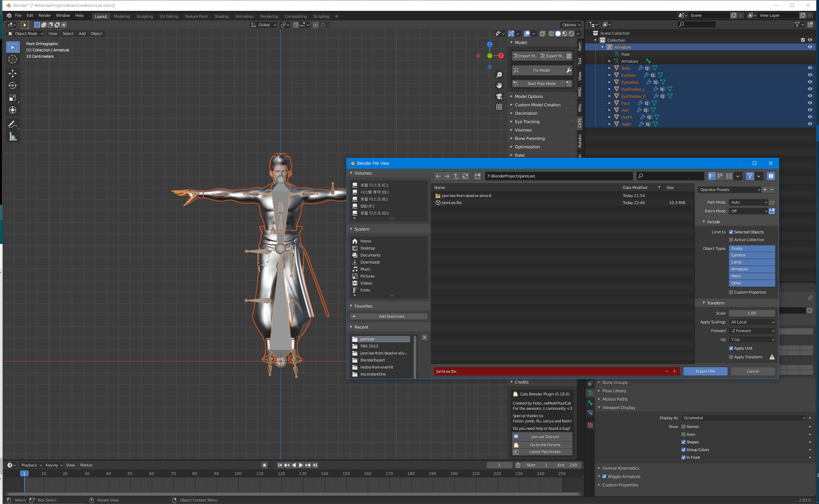Click the zoom view icon in viewport

(x=499, y=75)
